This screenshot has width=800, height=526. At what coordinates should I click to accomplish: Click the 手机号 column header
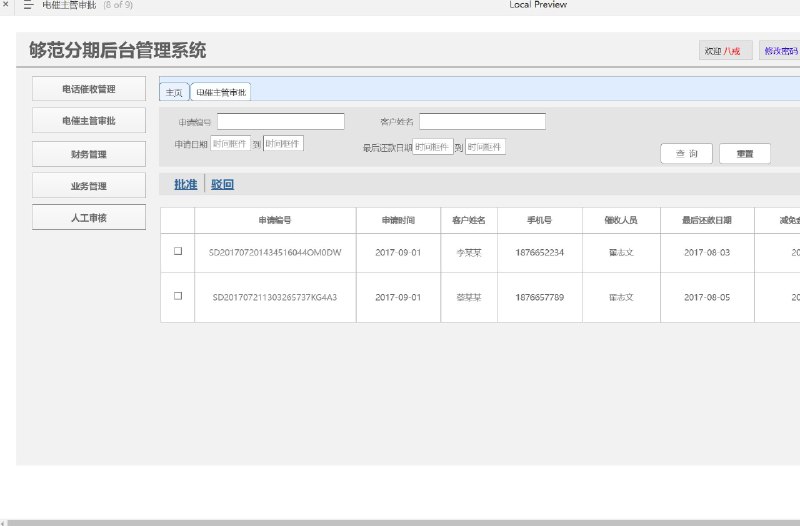click(x=540, y=220)
